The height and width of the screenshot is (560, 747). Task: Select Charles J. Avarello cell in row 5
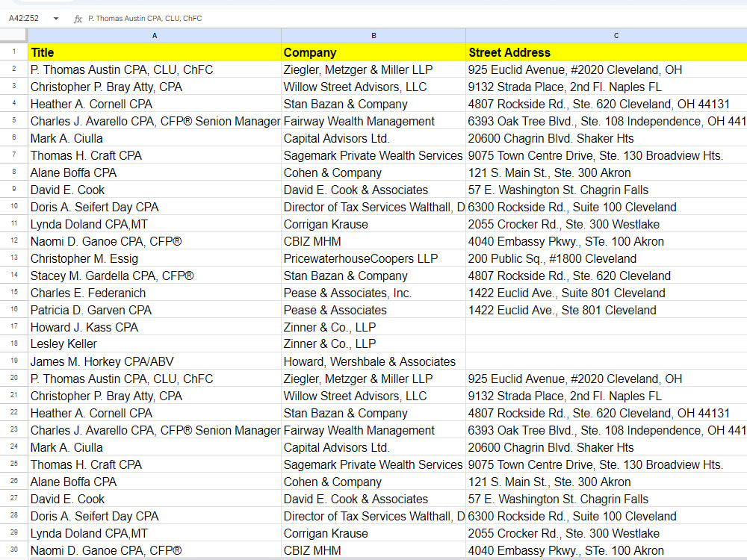click(155, 121)
